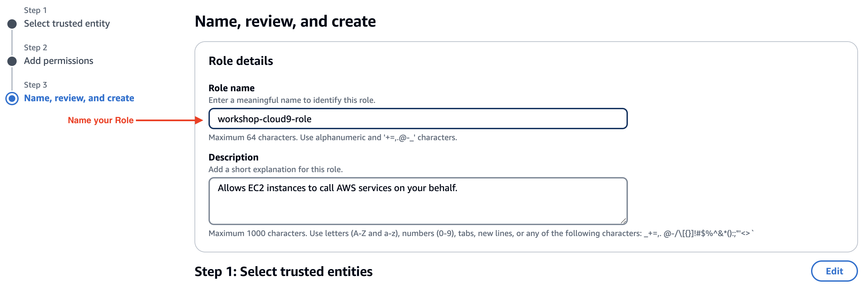
Task: Open the "Select trusted entity" step
Action: pos(67,24)
